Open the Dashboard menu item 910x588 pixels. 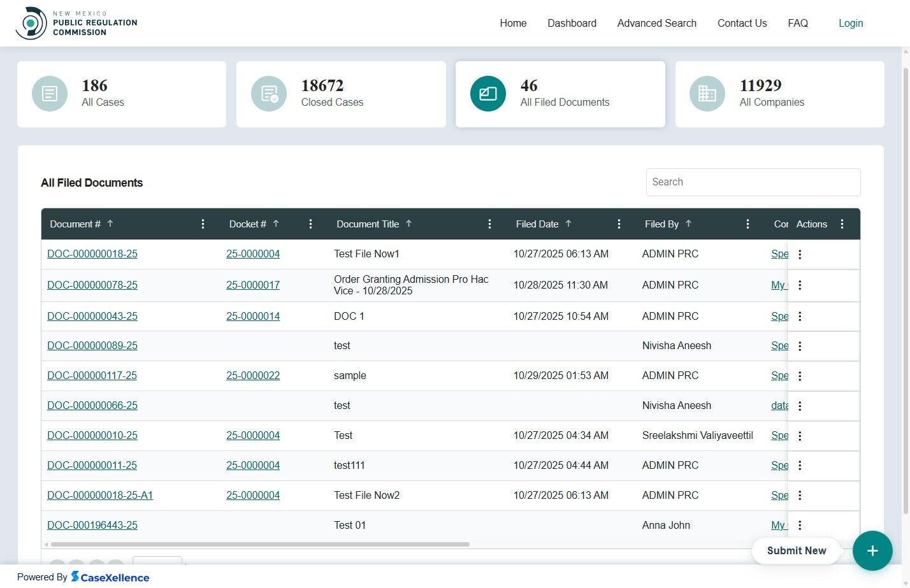click(572, 23)
